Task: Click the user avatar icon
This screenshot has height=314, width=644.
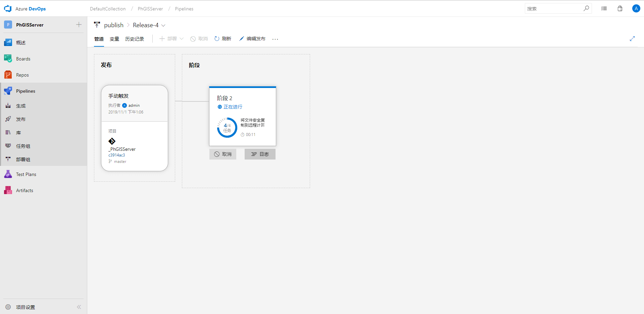Action: click(x=636, y=9)
